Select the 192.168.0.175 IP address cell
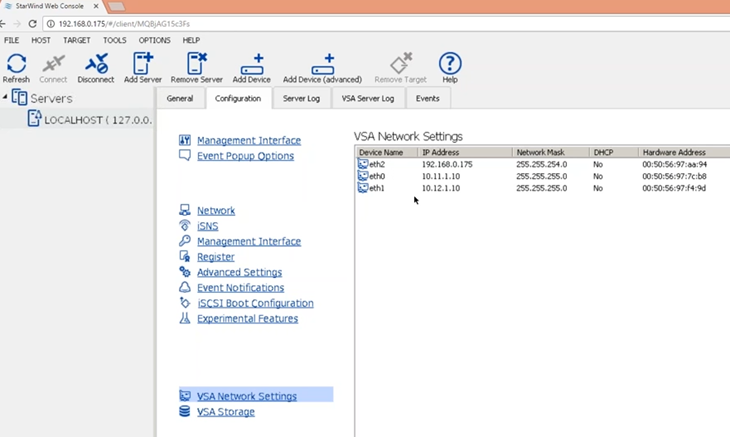 [x=447, y=164]
